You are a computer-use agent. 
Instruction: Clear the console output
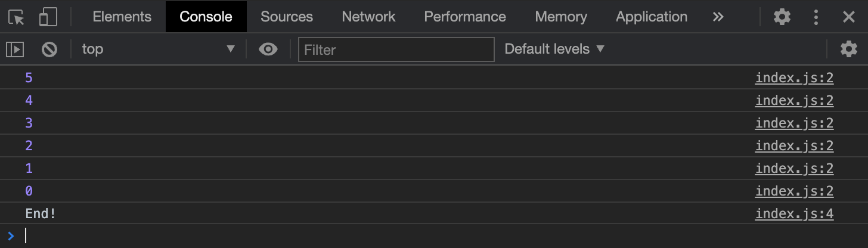click(49, 49)
